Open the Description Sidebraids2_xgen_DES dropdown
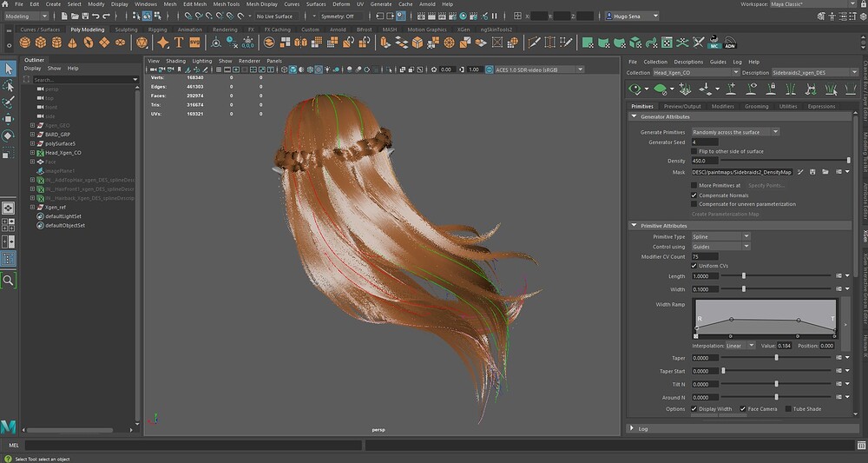The image size is (868, 463). coord(815,73)
